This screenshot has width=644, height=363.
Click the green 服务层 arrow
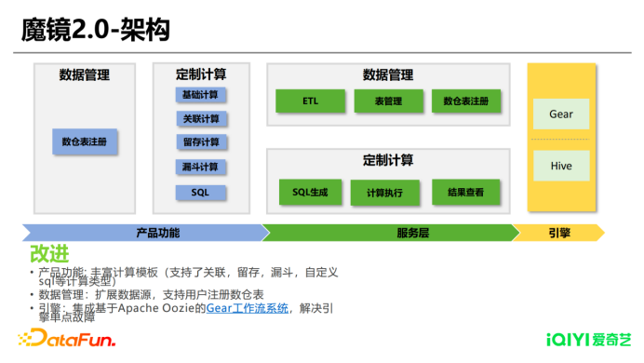(x=391, y=233)
